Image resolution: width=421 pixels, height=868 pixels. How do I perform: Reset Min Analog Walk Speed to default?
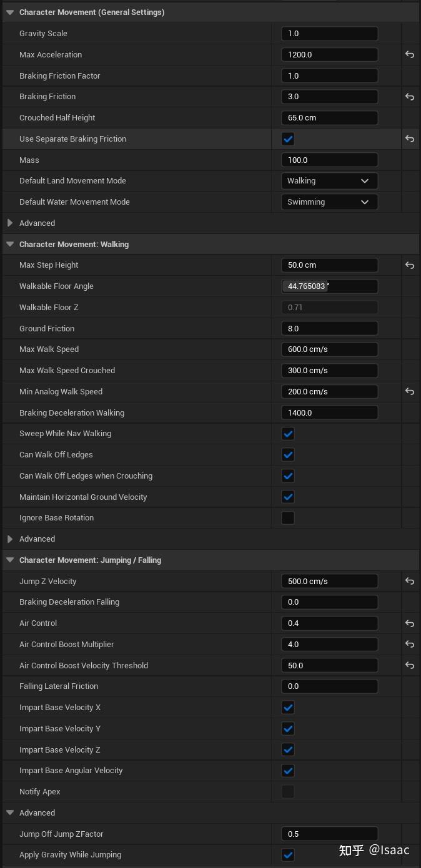click(x=410, y=392)
